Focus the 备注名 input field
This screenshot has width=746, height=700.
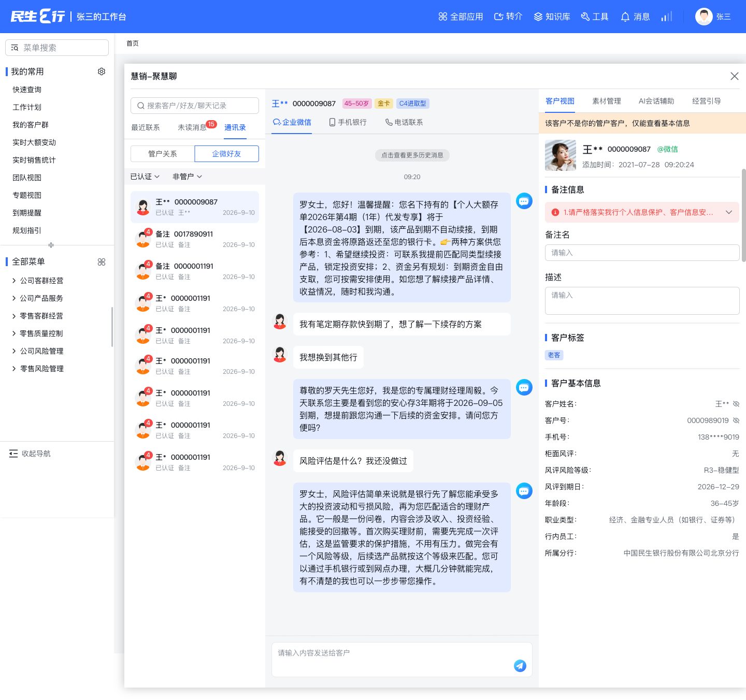point(642,253)
